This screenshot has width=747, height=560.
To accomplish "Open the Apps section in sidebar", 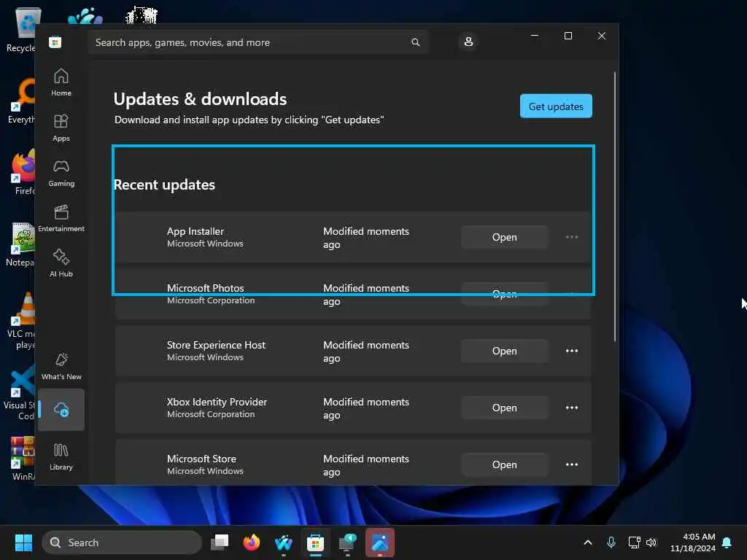I will [x=61, y=128].
